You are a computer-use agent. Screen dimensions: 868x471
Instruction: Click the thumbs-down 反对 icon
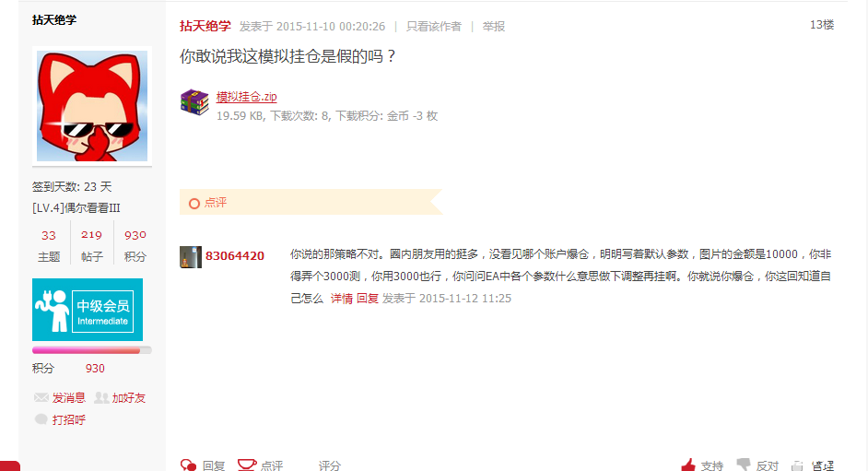click(744, 465)
